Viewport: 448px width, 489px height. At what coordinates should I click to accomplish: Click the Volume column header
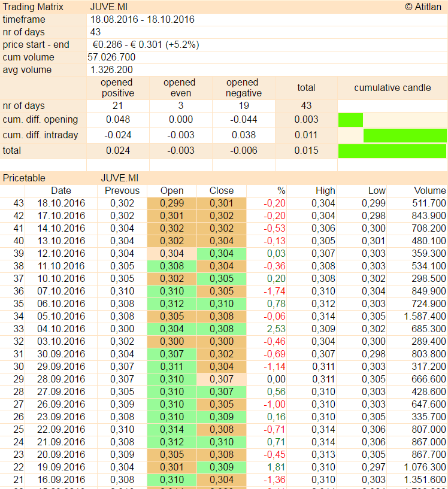coord(430,190)
